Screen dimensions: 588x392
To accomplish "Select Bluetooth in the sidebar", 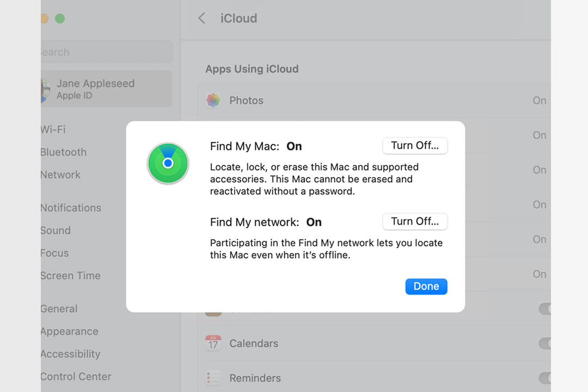I will click(63, 152).
